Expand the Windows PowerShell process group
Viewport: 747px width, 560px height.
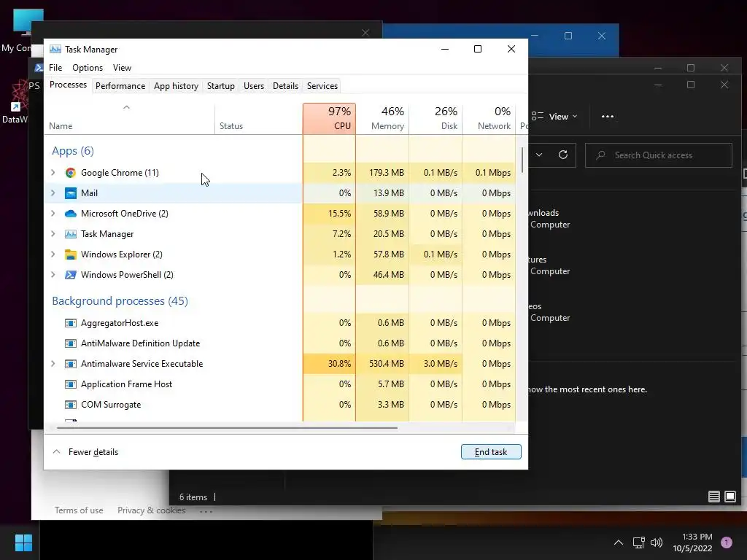[x=53, y=275]
